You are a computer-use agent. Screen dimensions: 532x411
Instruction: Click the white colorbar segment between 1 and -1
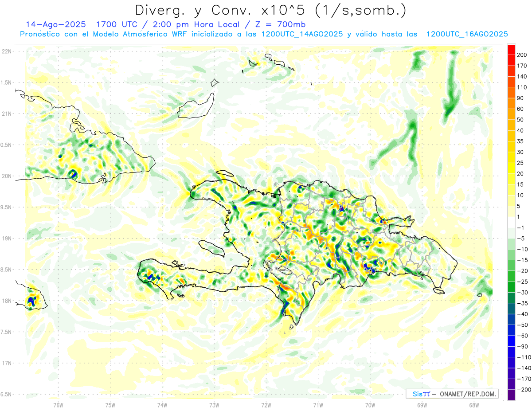click(x=512, y=222)
